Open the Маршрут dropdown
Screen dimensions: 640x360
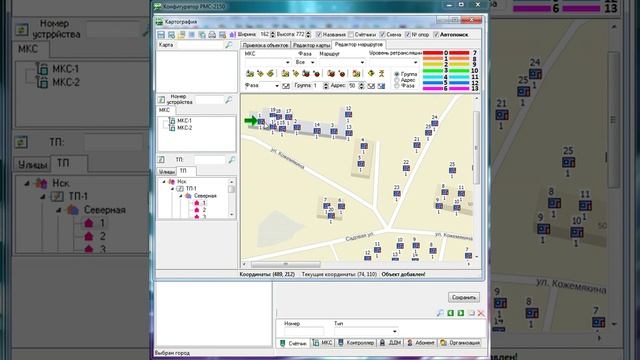[362, 62]
